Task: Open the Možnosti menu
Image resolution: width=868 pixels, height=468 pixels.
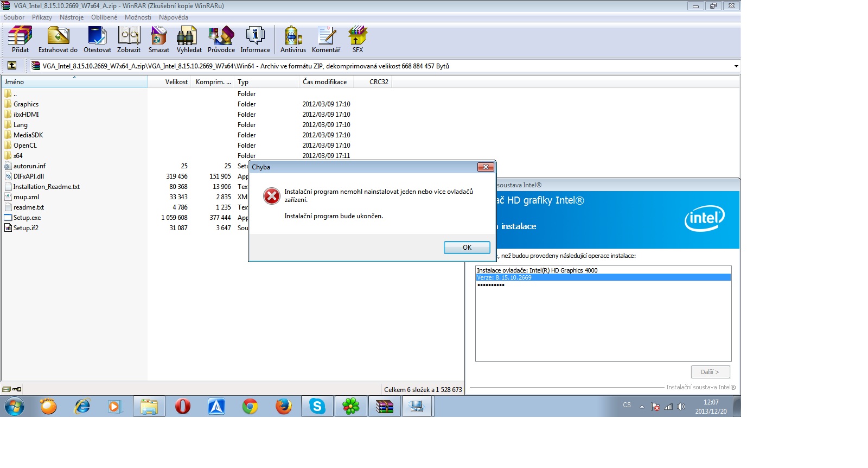Action: coord(138,17)
